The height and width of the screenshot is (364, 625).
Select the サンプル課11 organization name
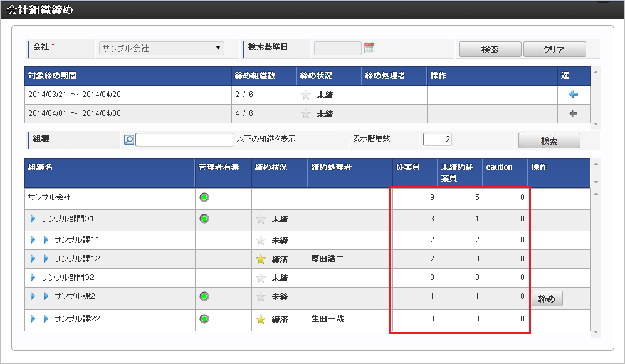point(76,240)
